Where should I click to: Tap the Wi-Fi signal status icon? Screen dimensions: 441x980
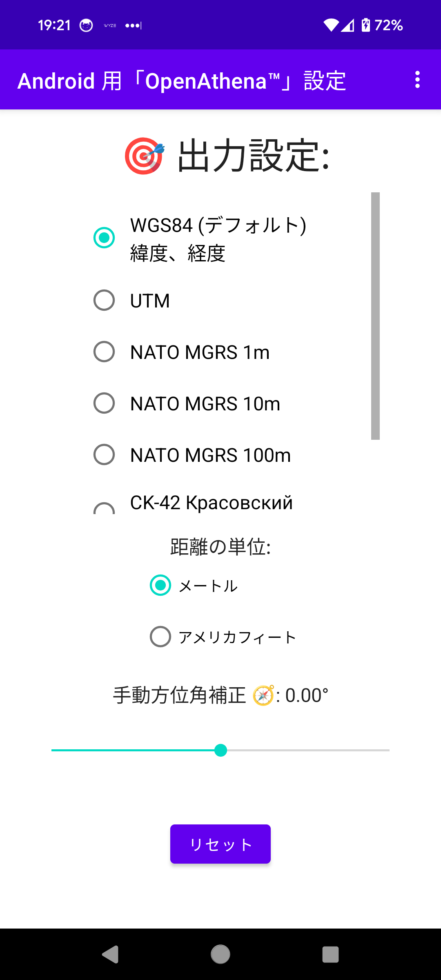331,25
